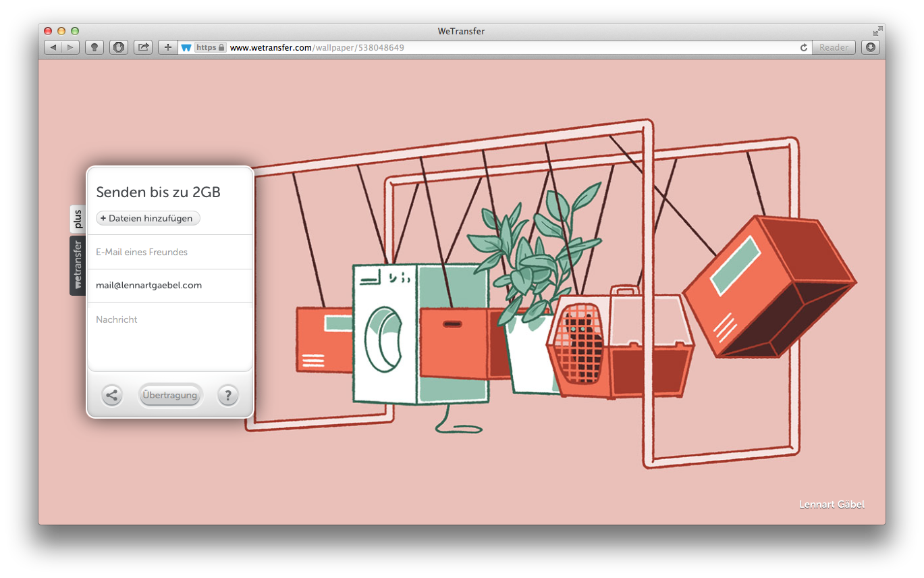Click the 'Senden bis zu 2GB' heading
The width and height of the screenshot is (924, 578).
click(159, 192)
